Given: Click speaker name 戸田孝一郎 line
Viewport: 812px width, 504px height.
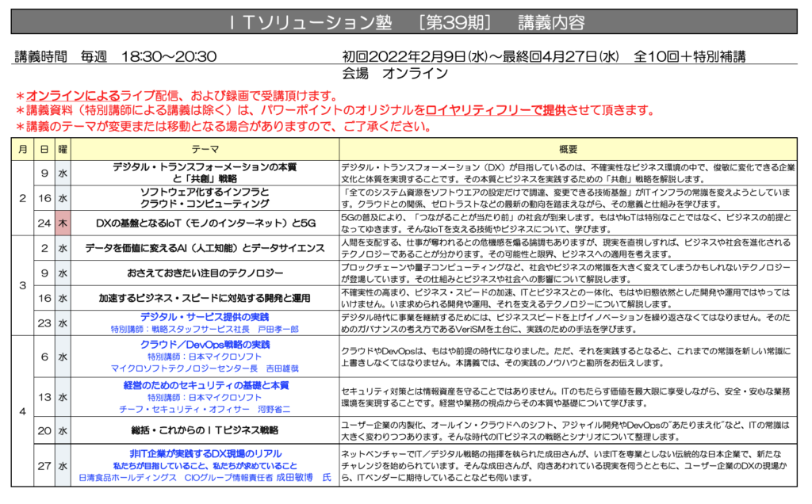Looking at the screenshot, I should click(205, 329).
